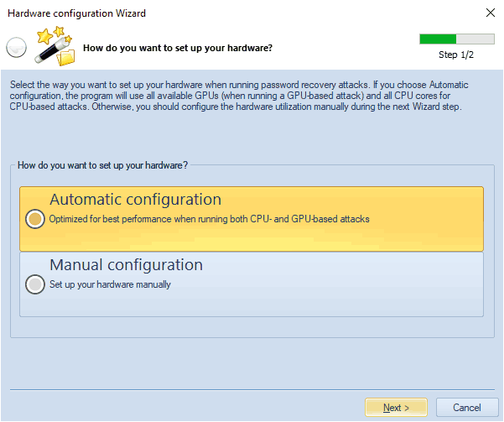The width and height of the screenshot is (504, 422).
Task: Click the group box hardware question label
Action: (x=102, y=165)
